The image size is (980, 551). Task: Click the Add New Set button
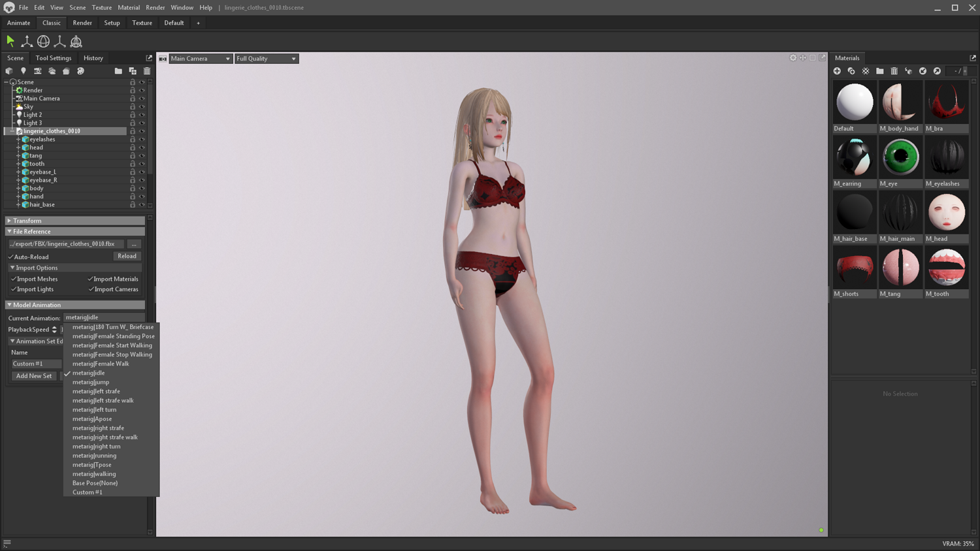click(x=34, y=376)
